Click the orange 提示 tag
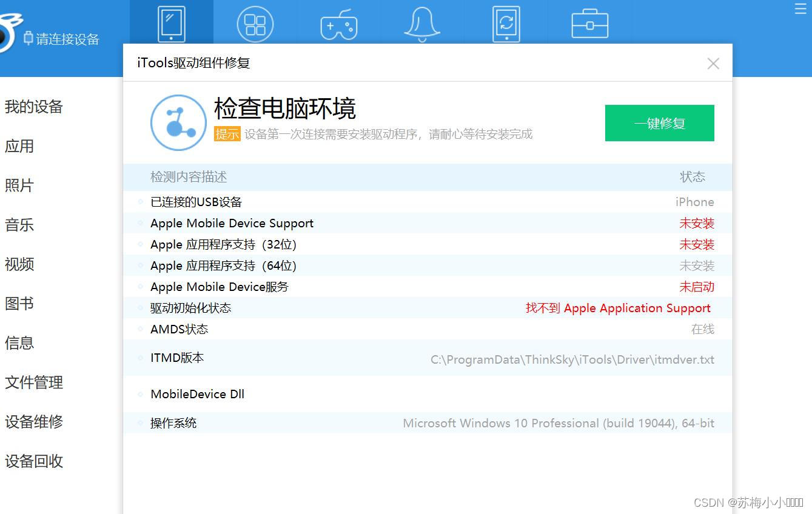 click(227, 134)
